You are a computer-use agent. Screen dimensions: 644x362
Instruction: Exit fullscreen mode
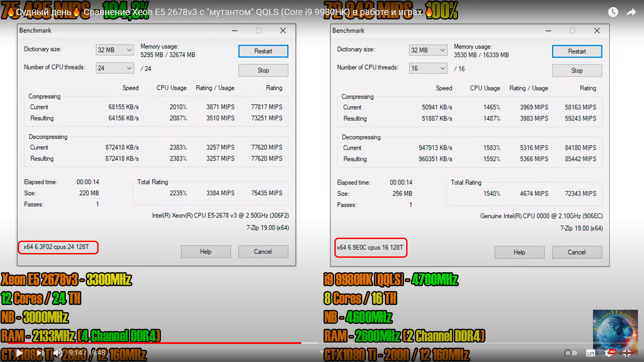[627, 353]
